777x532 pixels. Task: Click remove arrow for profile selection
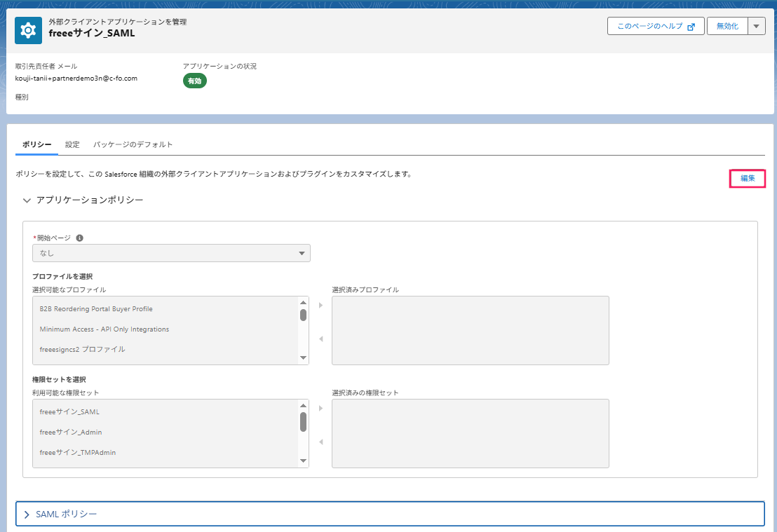320,339
